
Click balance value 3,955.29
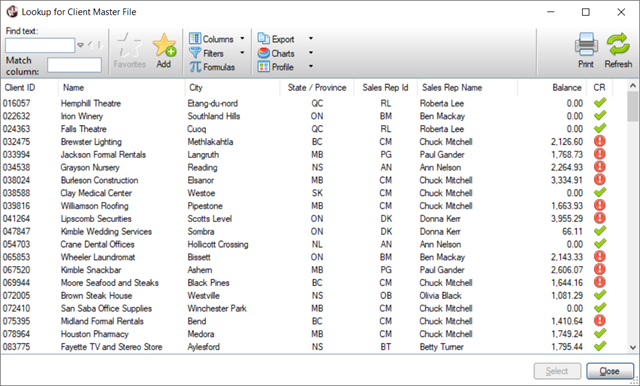(x=567, y=218)
